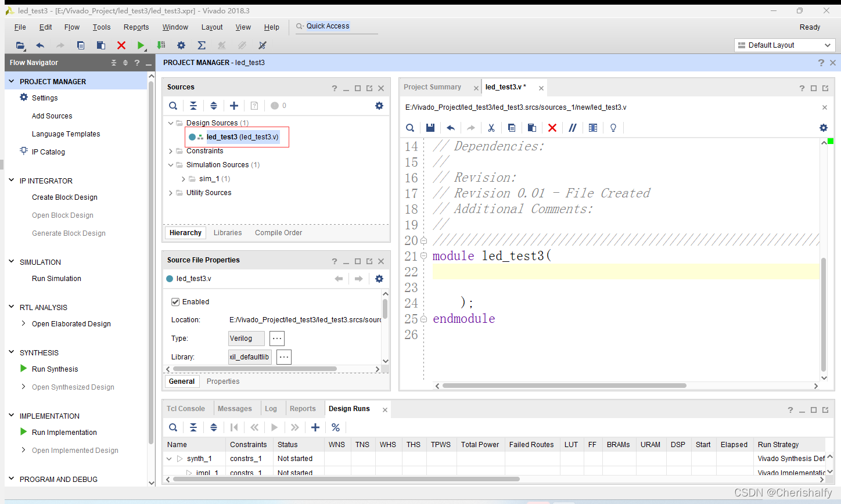Add Sources plus icon in Sources panel
Screen dimensions: 841x504
[234, 106]
